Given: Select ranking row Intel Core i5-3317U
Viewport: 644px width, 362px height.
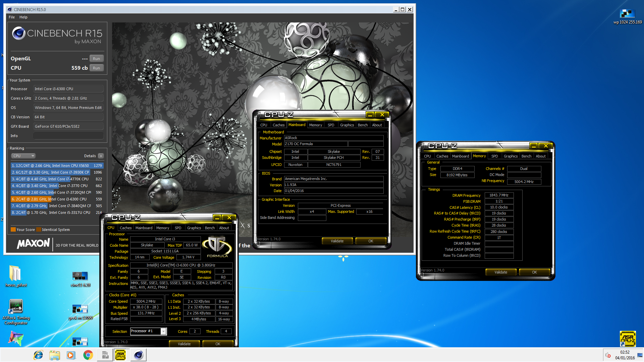Looking at the screenshot, I should [57, 213].
